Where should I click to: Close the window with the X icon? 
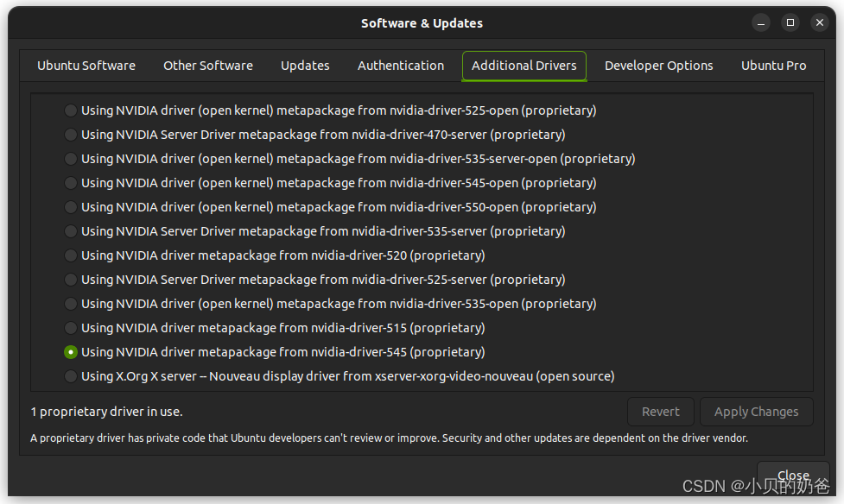click(819, 22)
